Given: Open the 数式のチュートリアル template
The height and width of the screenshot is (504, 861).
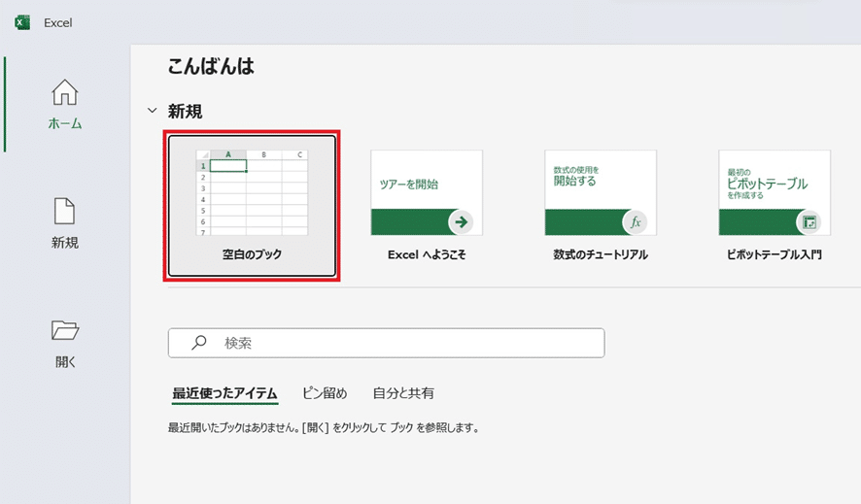Looking at the screenshot, I should (x=601, y=205).
